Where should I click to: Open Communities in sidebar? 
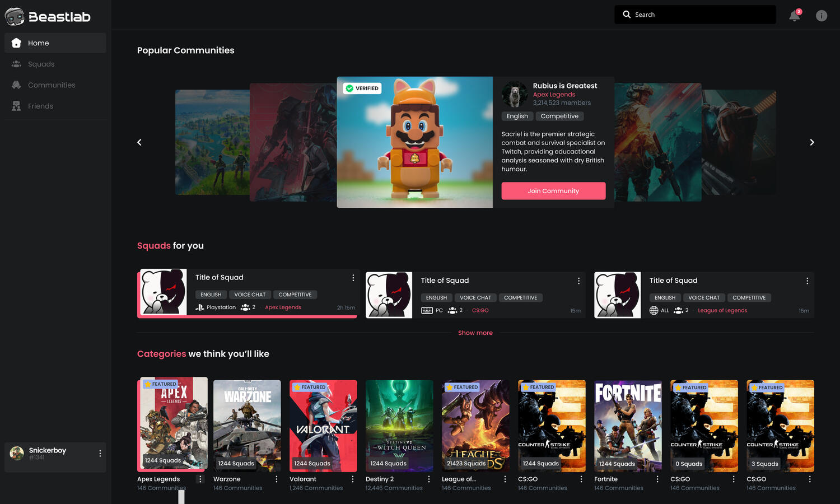55,85
